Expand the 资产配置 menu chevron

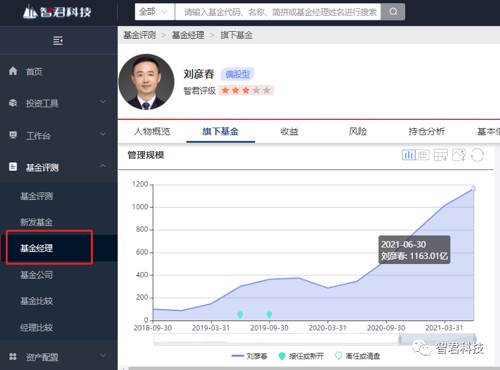tap(103, 356)
